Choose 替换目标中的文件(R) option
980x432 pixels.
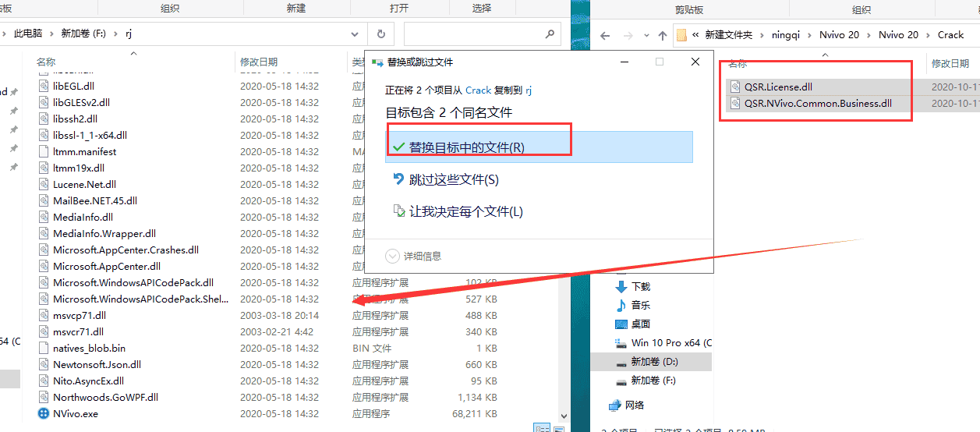539,147
